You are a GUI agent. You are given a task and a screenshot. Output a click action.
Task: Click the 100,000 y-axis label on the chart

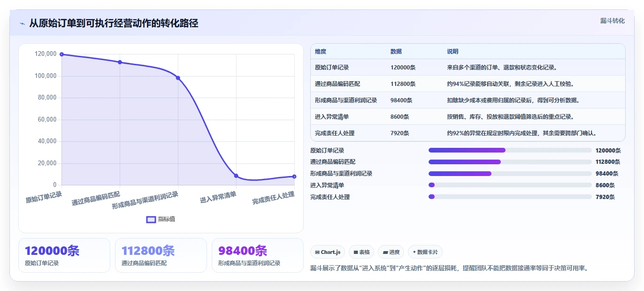click(x=46, y=76)
